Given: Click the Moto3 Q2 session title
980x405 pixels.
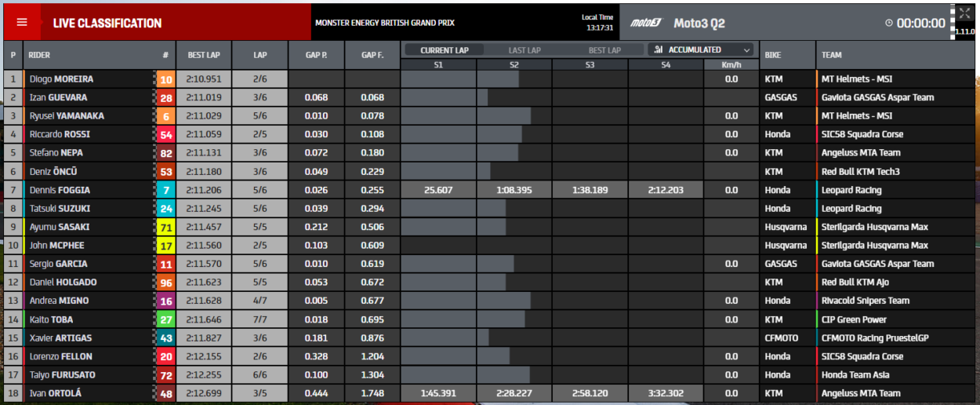Looking at the screenshot, I should point(699,24).
